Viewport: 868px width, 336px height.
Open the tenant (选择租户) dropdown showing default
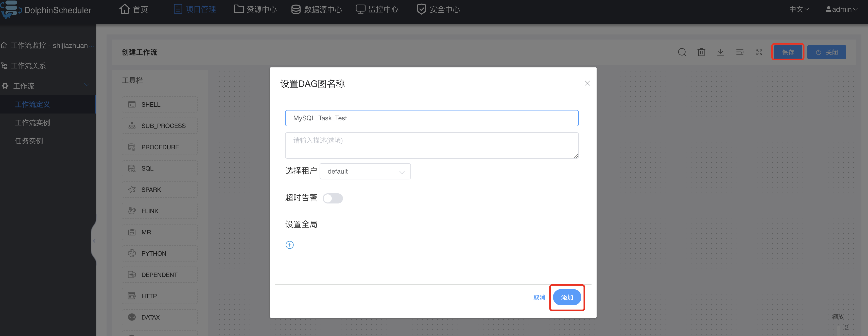pos(365,171)
